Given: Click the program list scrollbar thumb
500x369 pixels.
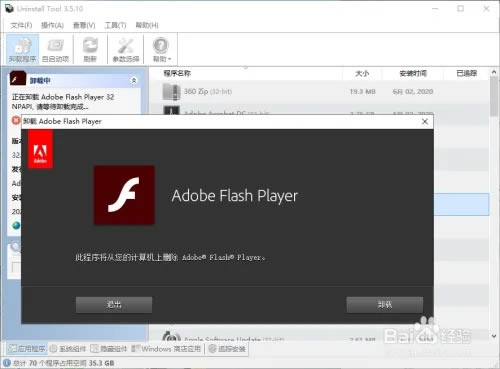Looking at the screenshot, I should point(494,97).
